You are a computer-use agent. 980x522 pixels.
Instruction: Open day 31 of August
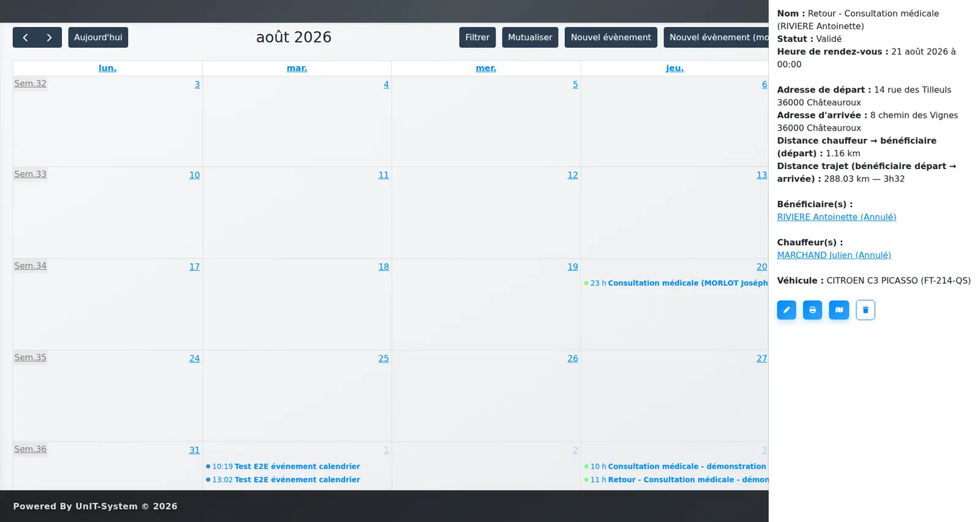(195, 450)
